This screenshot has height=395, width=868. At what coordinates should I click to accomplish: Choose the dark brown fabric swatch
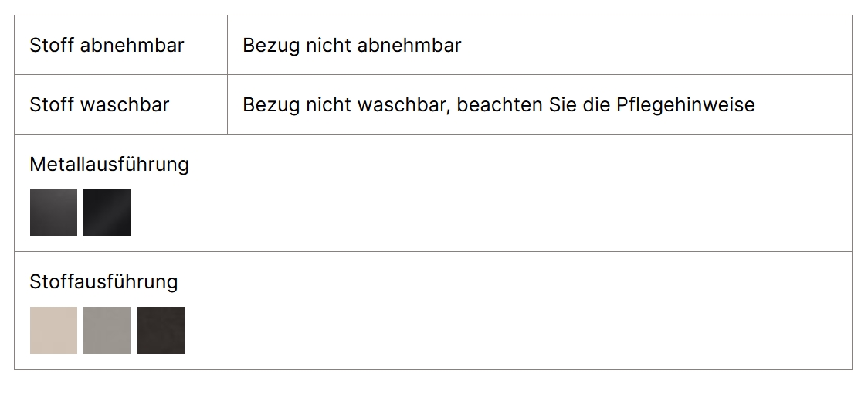[161, 330]
